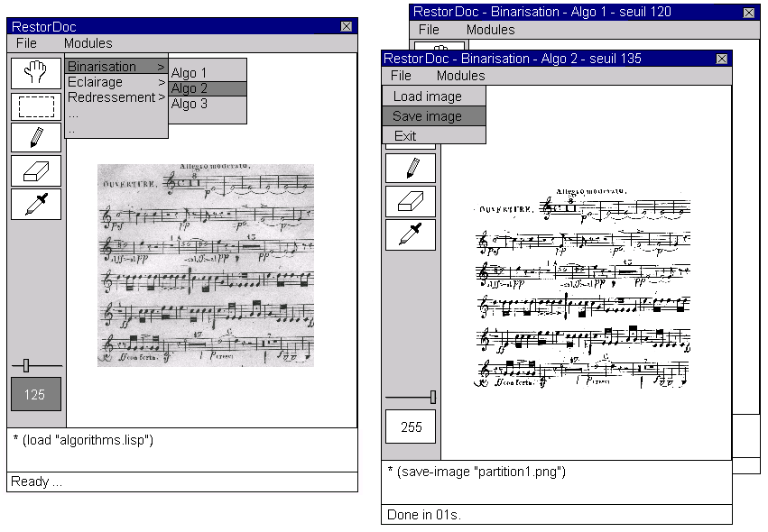Click the 125 threshold value box

[36, 394]
